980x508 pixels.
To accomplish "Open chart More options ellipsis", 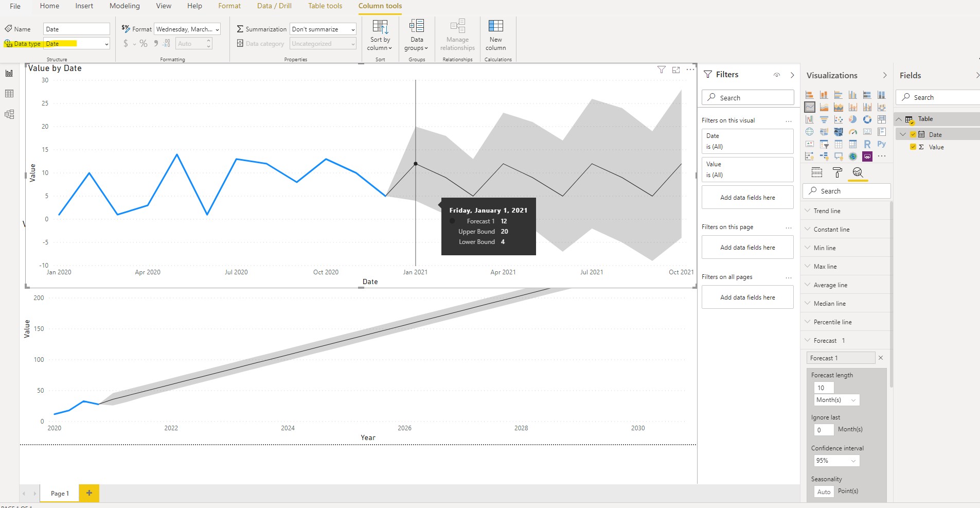I will pos(690,69).
